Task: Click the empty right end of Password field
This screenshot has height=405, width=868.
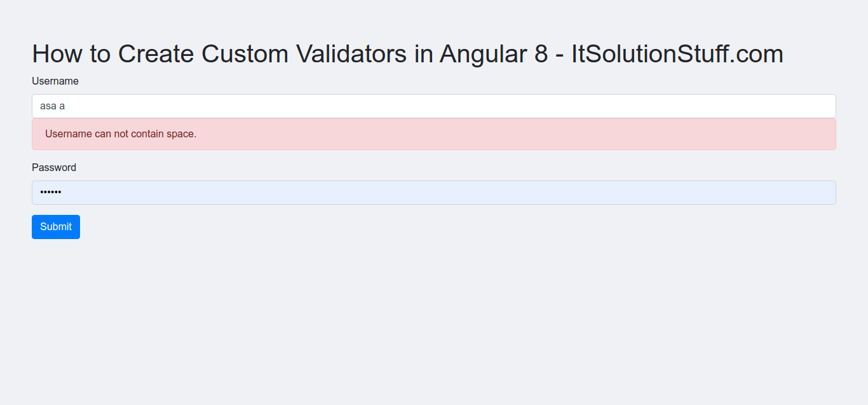Action: [x=763, y=193]
